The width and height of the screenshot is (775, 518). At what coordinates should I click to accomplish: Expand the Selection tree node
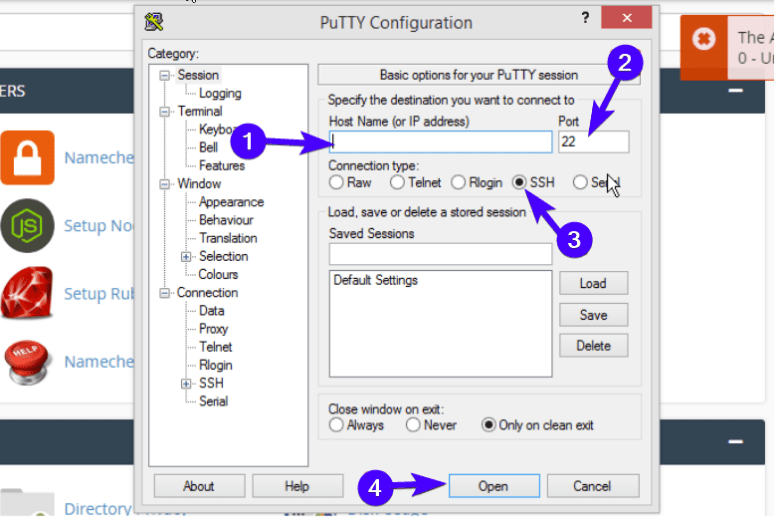pyautogui.click(x=186, y=257)
